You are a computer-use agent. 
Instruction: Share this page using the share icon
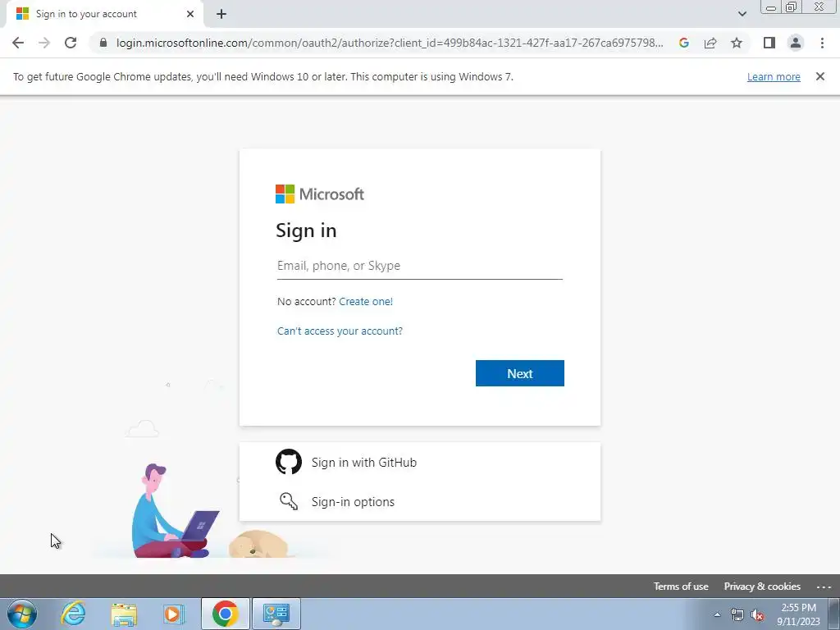(x=710, y=43)
